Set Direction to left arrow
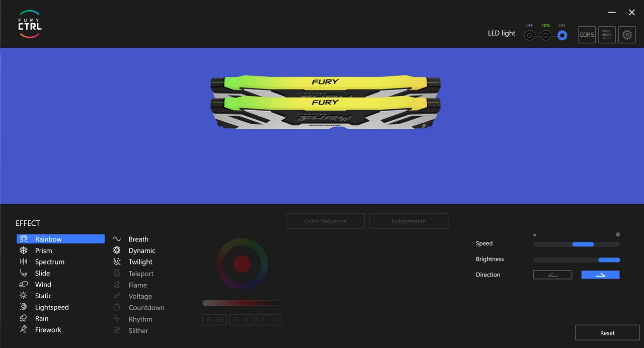The height and width of the screenshot is (348, 644). pyautogui.click(x=552, y=275)
